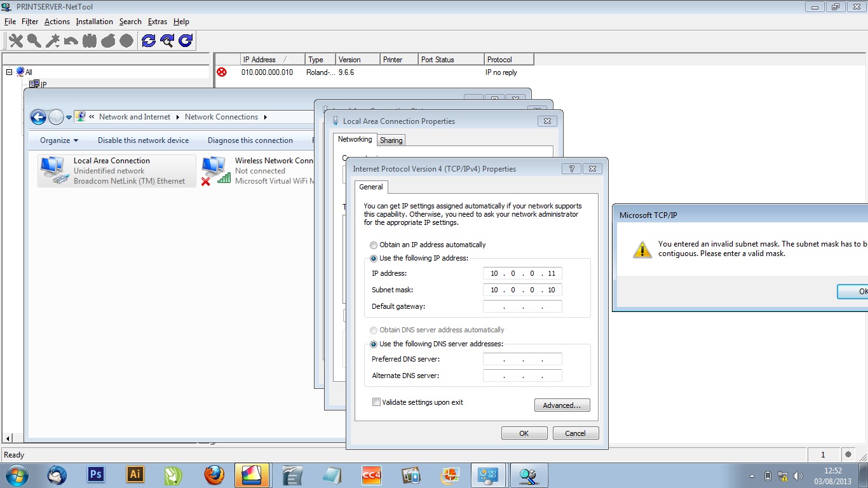Click the magic wand toolbar icon
Image resolution: width=868 pixels, height=488 pixels.
tap(53, 41)
